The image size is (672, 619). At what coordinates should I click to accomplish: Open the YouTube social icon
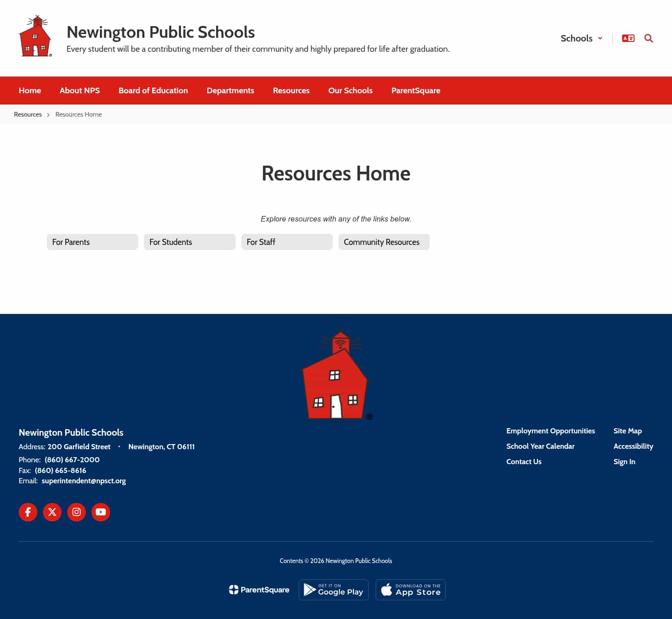101,512
